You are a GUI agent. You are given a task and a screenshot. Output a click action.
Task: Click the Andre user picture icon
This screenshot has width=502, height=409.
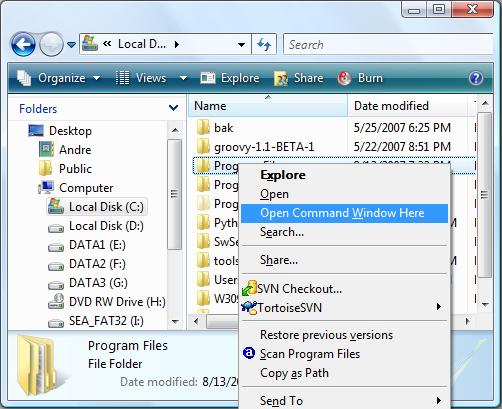(x=46, y=149)
